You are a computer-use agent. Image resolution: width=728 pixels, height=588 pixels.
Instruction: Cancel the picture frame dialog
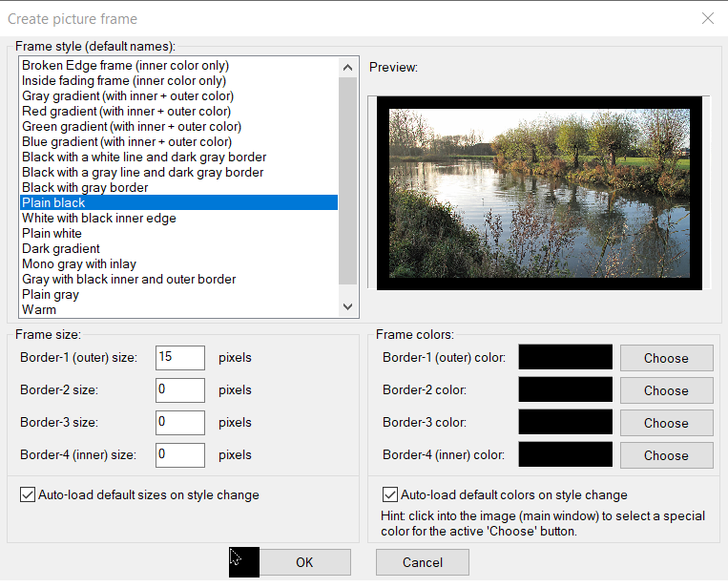[x=422, y=562]
